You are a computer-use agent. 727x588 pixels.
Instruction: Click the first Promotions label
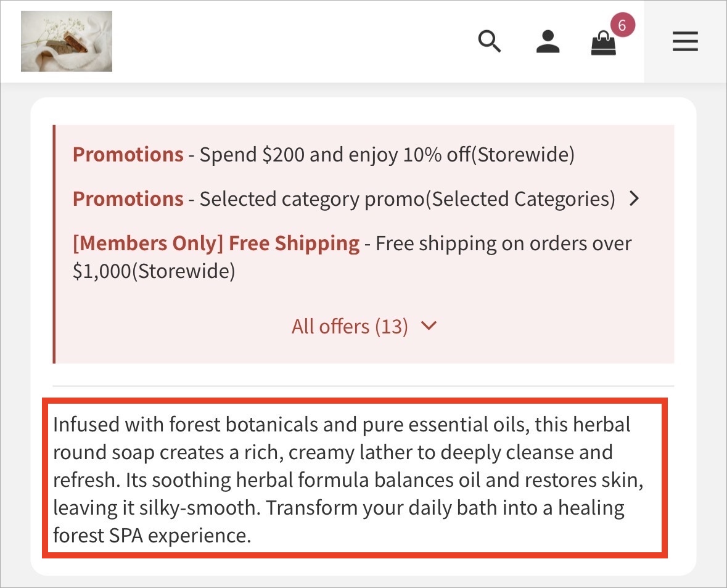[x=128, y=154]
